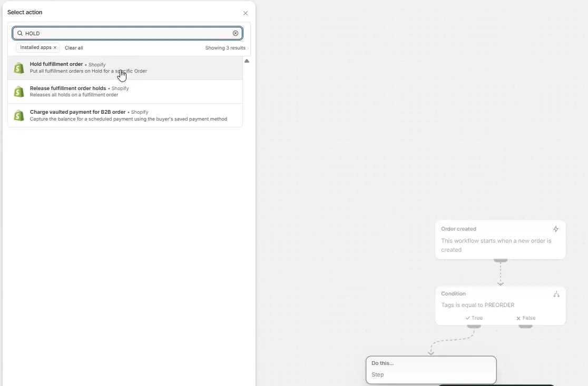Click Shopify icon beside Charge vaulted payment
This screenshot has height=386, width=588.
click(19, 115)
